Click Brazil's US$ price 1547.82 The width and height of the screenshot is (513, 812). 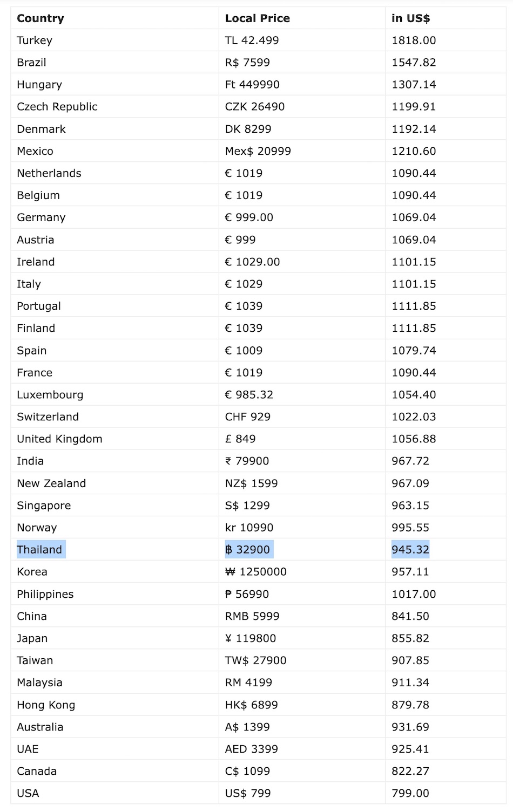(x=414, y=63)
